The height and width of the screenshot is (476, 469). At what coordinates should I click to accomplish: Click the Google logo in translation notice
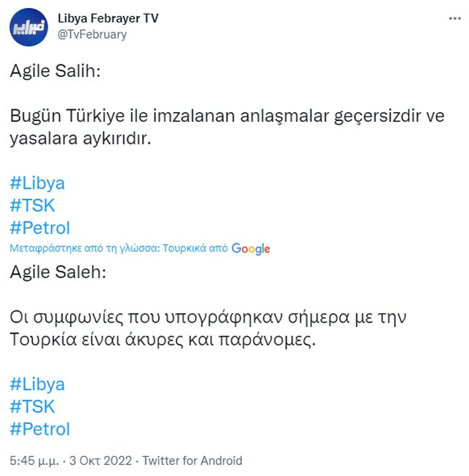pyautogui.click(x=251, y=249)
